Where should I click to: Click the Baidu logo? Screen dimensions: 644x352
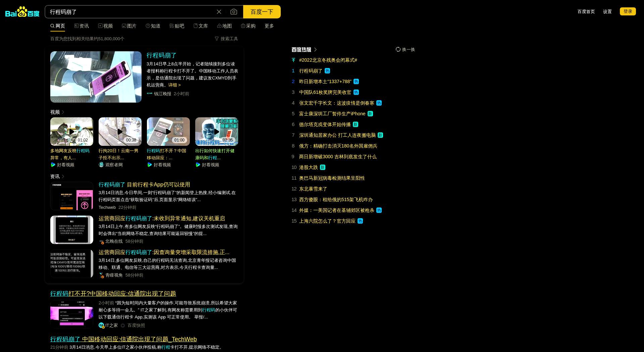(x=22, y=12)
